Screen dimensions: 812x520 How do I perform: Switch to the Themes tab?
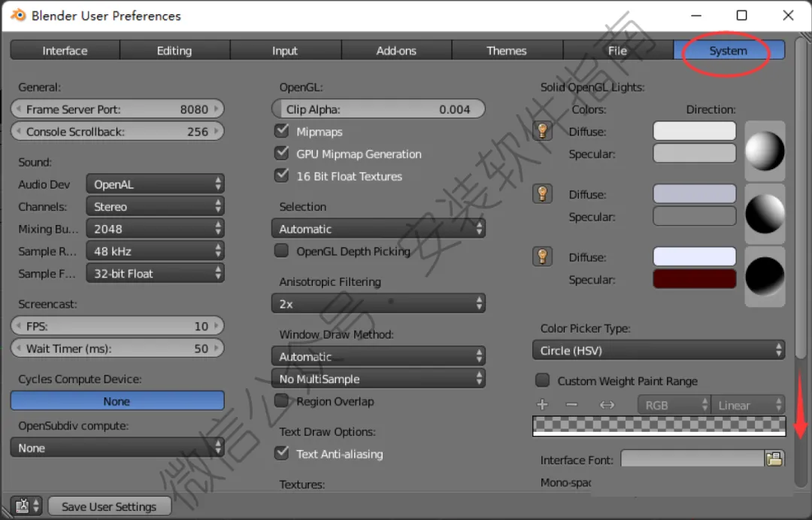pyautogui.click(x=507, y=50)
